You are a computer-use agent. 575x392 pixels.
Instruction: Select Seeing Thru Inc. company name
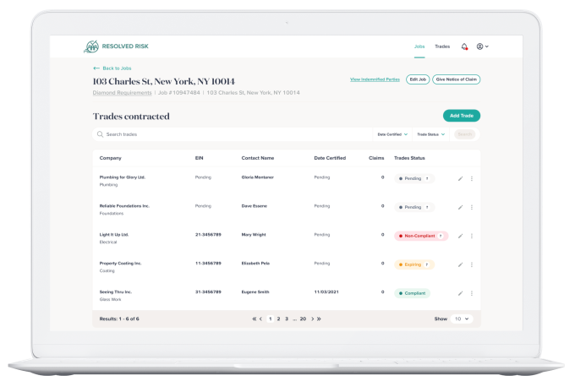click(116, 292)
